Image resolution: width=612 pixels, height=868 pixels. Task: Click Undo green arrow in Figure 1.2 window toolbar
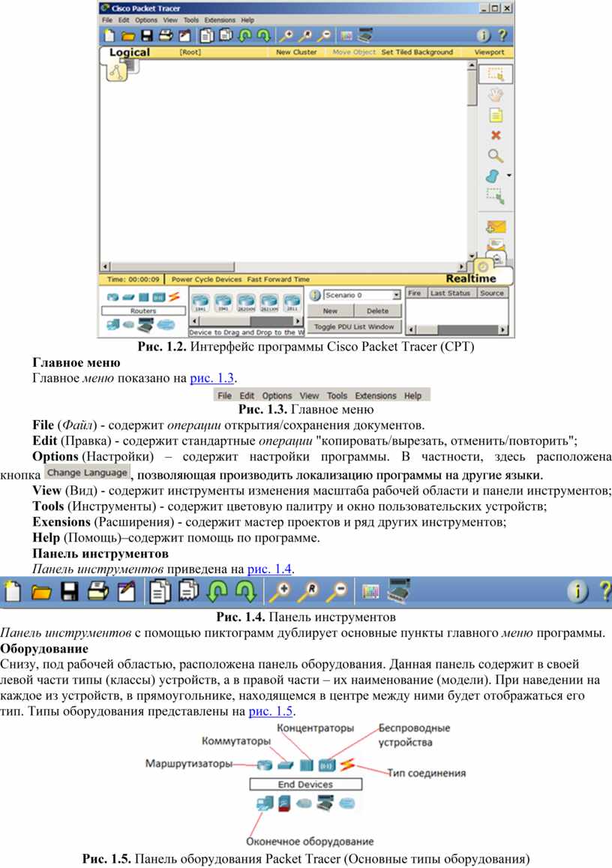[x=244, y=35]
